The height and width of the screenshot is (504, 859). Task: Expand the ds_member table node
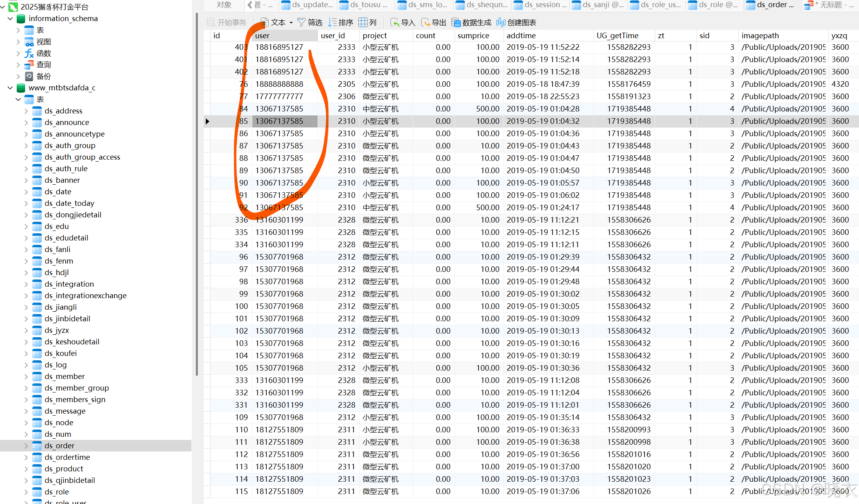tap(26, 376)
